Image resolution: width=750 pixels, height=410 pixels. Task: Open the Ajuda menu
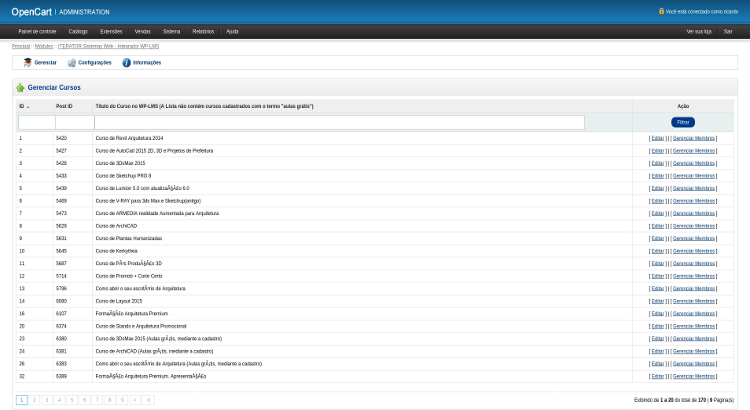232,32
